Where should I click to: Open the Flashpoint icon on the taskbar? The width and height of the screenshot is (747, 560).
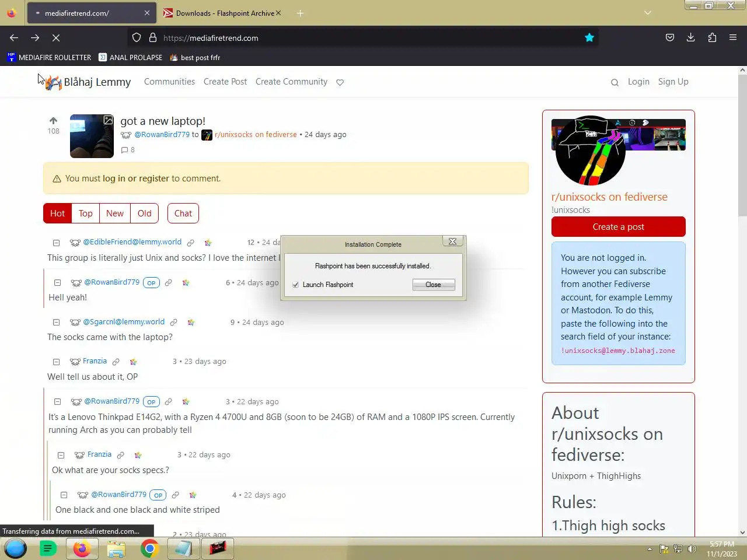coord(218,548)
